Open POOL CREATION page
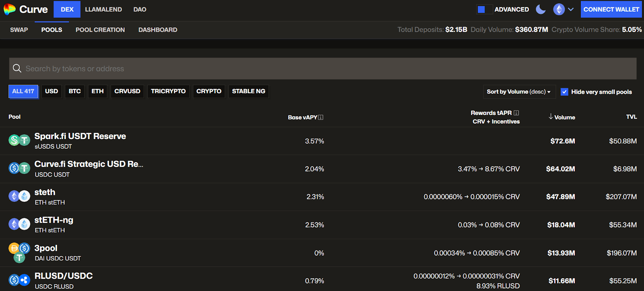Image resolution: width=644 pixels, height=291 pixels. coord(100,30)
